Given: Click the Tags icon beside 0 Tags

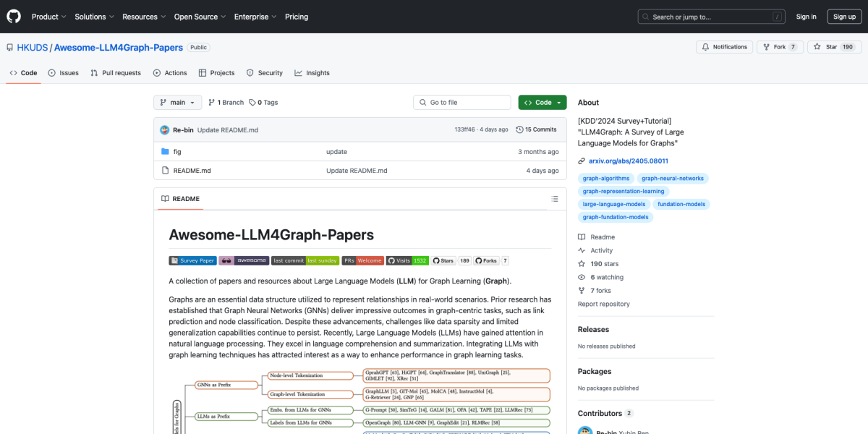Looking at the screenshot, I should [252, 103].
